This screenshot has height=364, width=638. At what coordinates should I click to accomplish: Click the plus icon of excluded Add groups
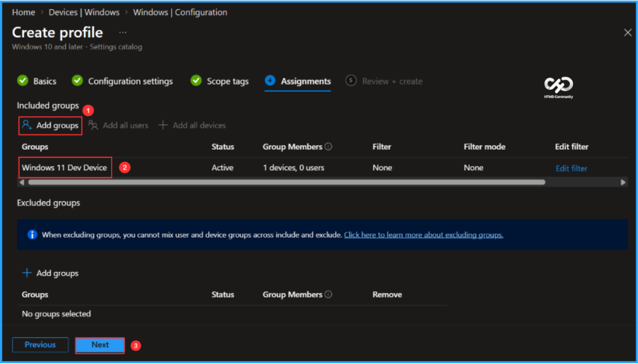point(27,273)
